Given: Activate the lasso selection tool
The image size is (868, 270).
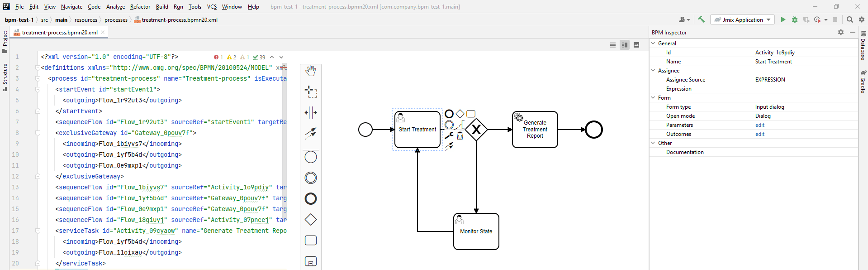Looking at the screenshot, I should point(311,92).
